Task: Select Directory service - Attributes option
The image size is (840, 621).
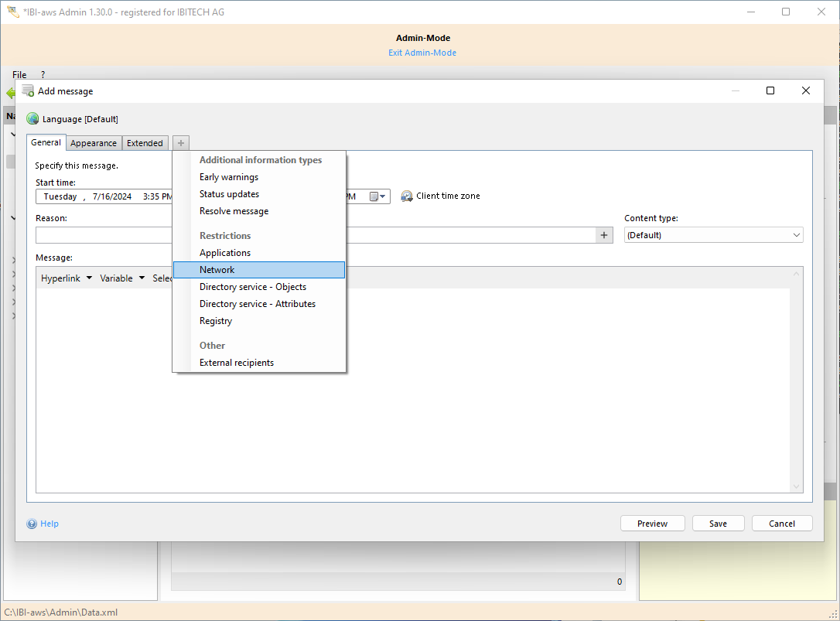Action: (257, 304)
